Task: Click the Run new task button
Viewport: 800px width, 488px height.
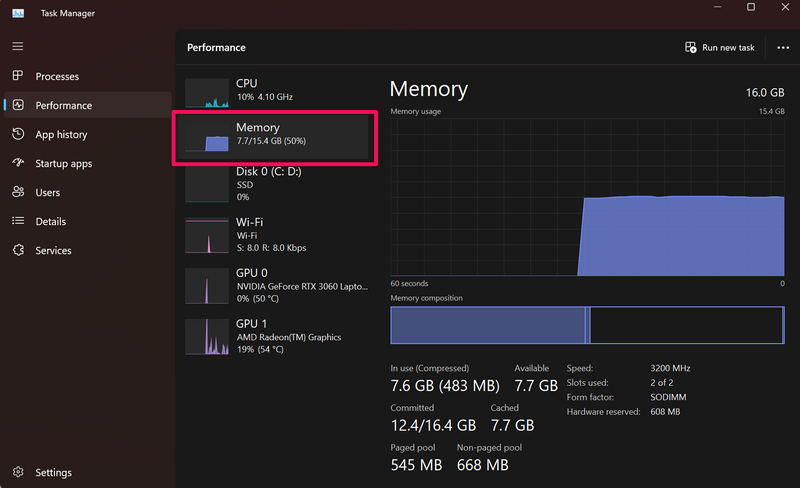Action: tap(719, 47)
